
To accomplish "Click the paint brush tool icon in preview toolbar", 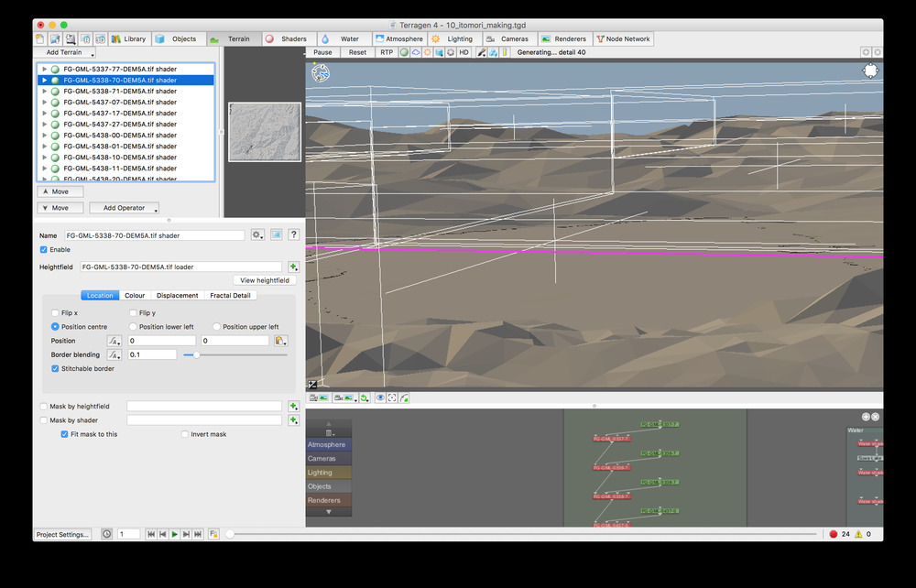I will (482, 52).
